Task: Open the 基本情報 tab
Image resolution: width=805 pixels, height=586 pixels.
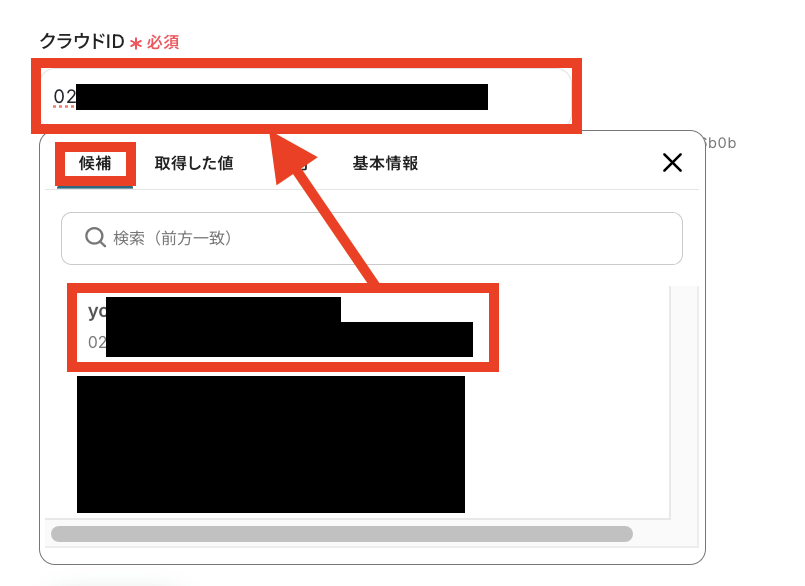Action: coord(385,163)
